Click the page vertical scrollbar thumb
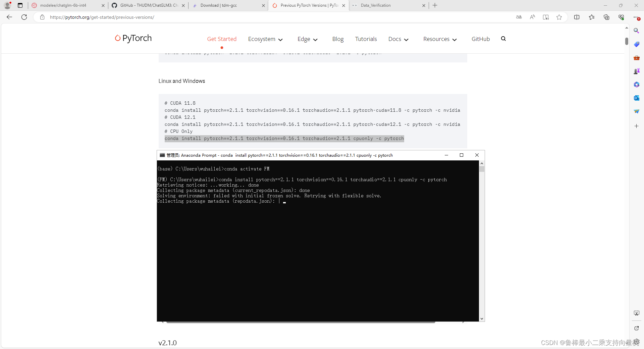Screen dimensions: 644x349 pyautogui.click(x=627, y=41)
